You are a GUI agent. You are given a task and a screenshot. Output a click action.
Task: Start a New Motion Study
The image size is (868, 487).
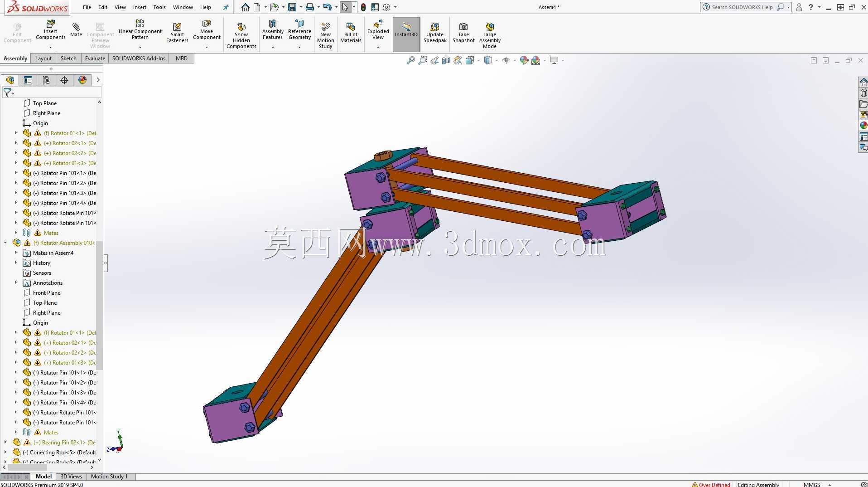(x=326, y=36)
